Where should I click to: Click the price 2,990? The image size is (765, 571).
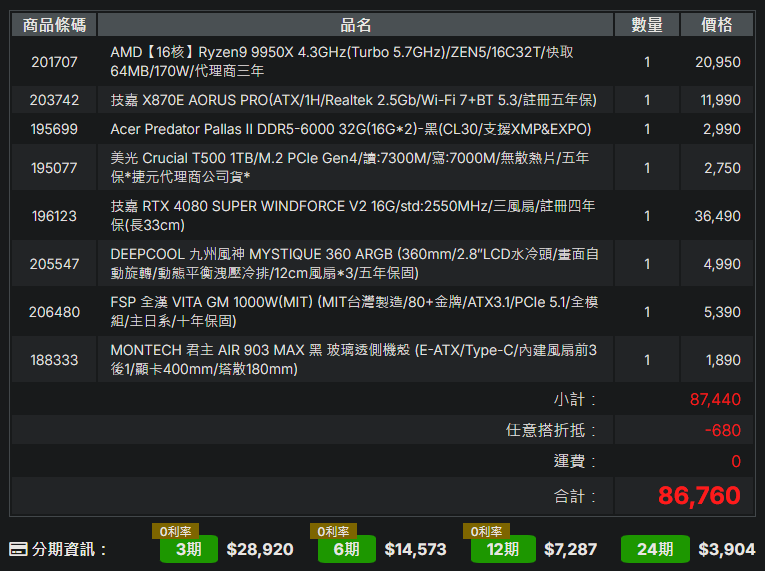[x=722, y=129]
